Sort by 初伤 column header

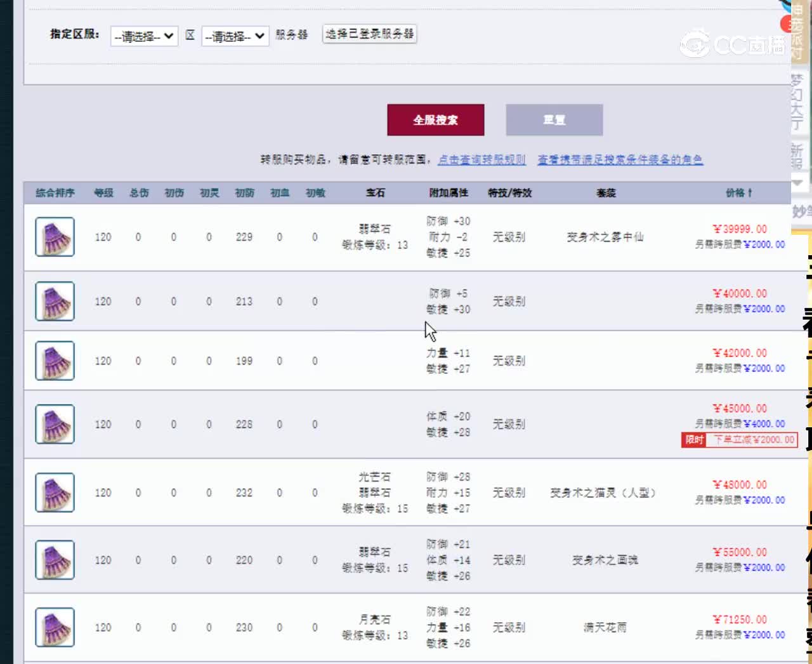[174, 193]
